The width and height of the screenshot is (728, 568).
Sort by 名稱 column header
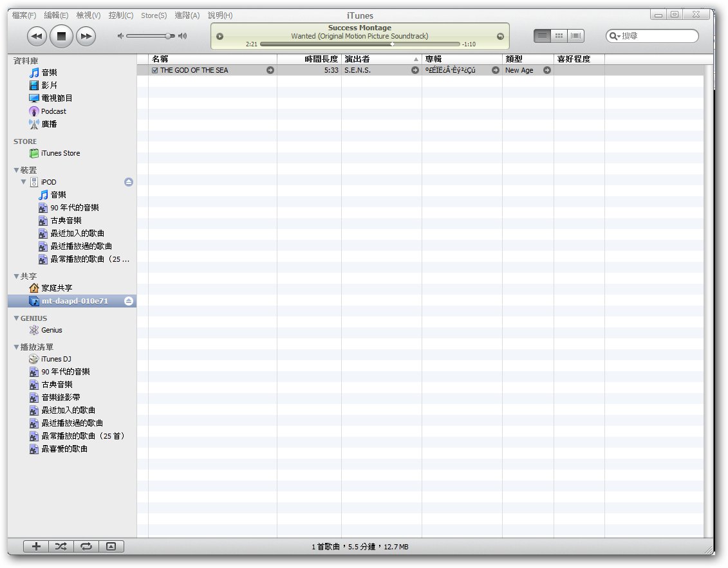[x=212, y=59]
